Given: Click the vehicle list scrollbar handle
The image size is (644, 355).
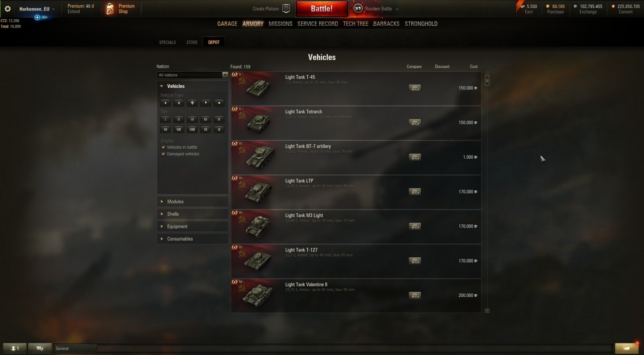Looking at the screenshot, I should (487, 80).
